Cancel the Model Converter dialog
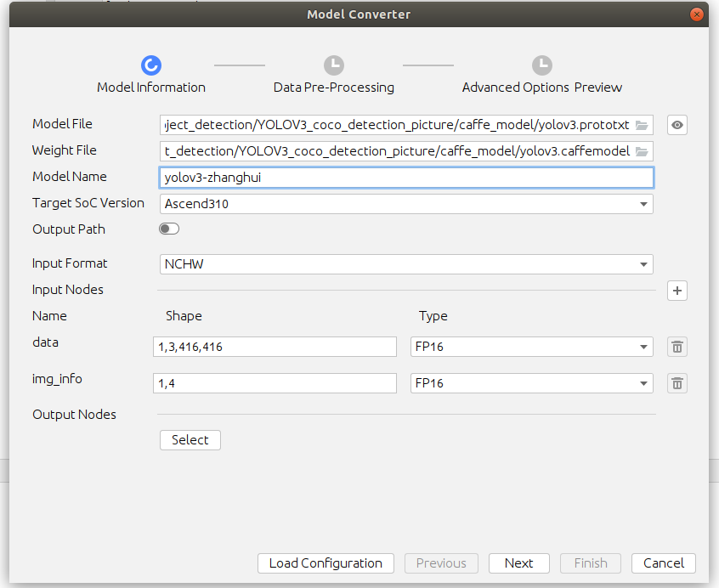 click(x=664, y=563)
